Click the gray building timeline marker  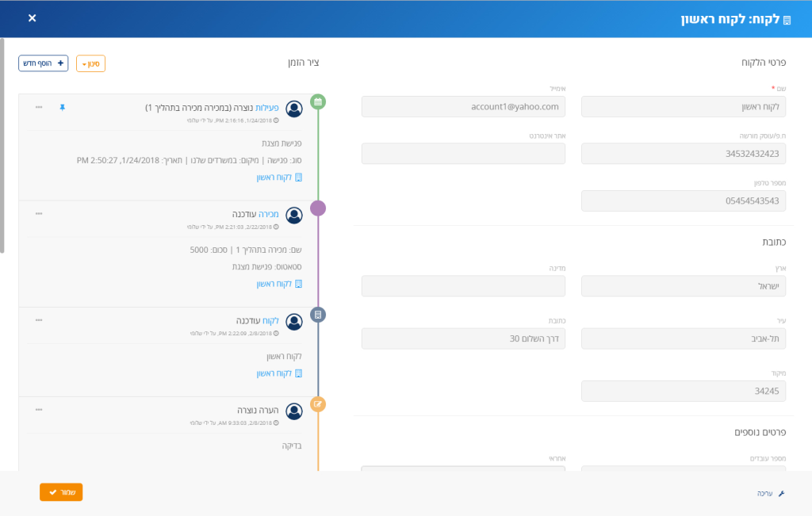[318, 315]
